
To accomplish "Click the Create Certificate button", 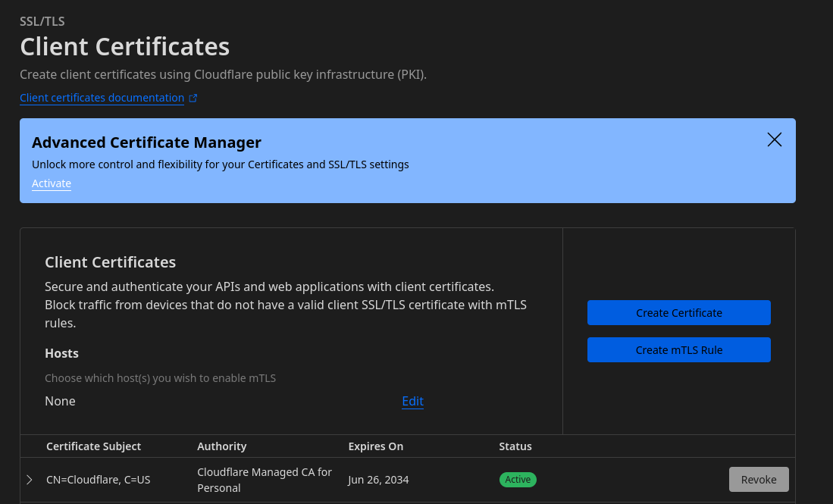I will coord(678,313).
